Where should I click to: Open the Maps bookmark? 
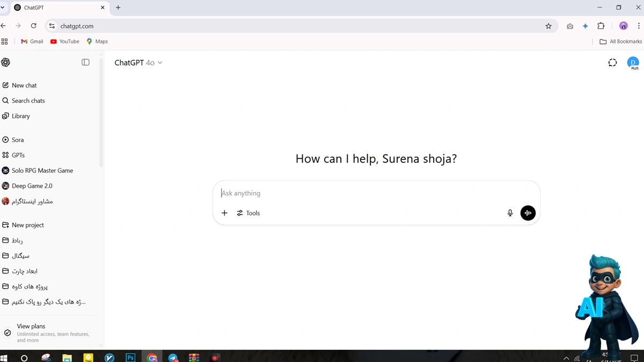(x=97, y=41)
